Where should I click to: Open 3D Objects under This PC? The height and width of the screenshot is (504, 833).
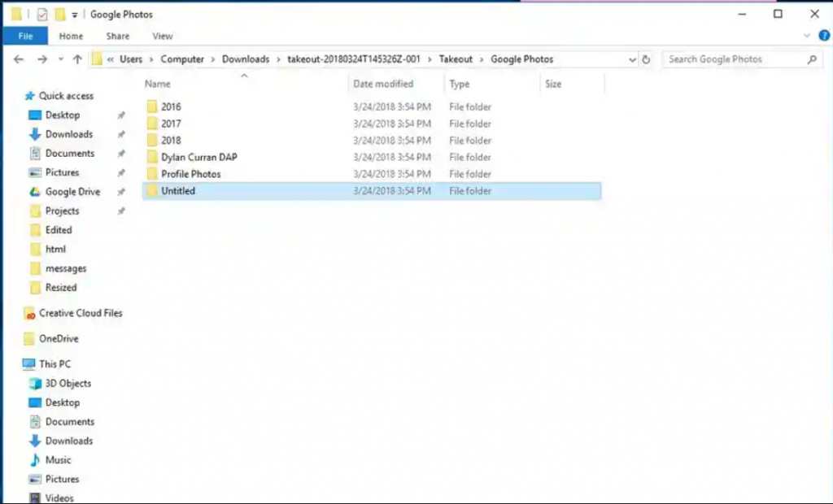68,384
